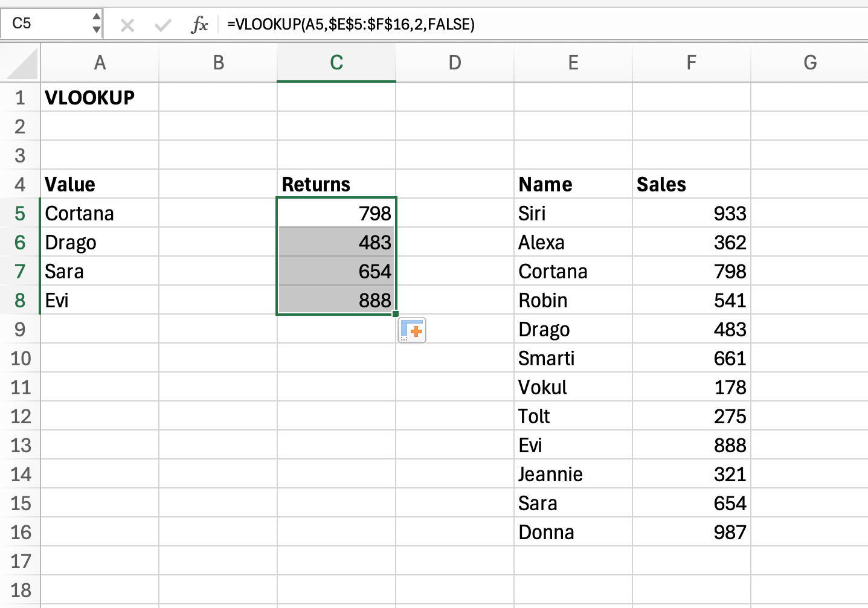Click the Name Box showing C5
This screenshot has width=868, height=608.
pyautogui.click(x=46, y=24)
